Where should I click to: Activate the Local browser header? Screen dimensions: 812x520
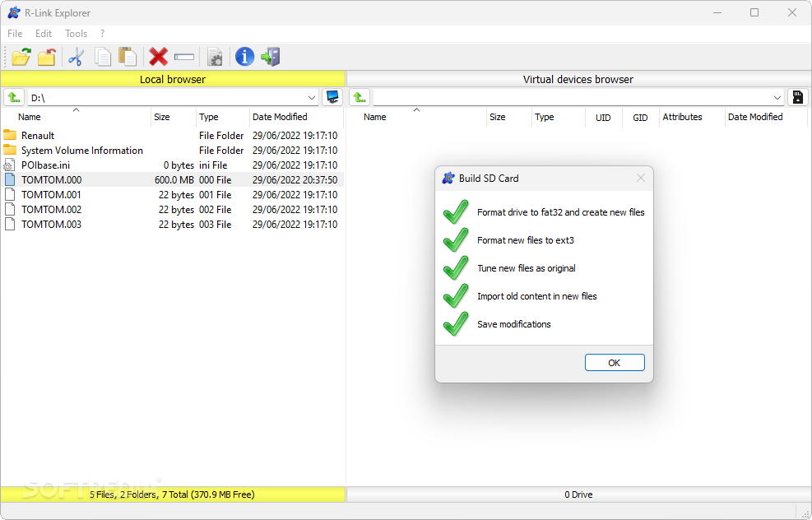(173, 79)
